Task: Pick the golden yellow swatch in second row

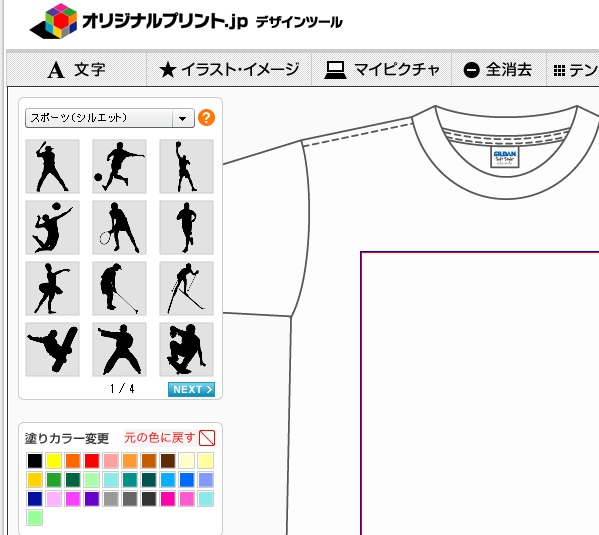Action: click(35, 480)
